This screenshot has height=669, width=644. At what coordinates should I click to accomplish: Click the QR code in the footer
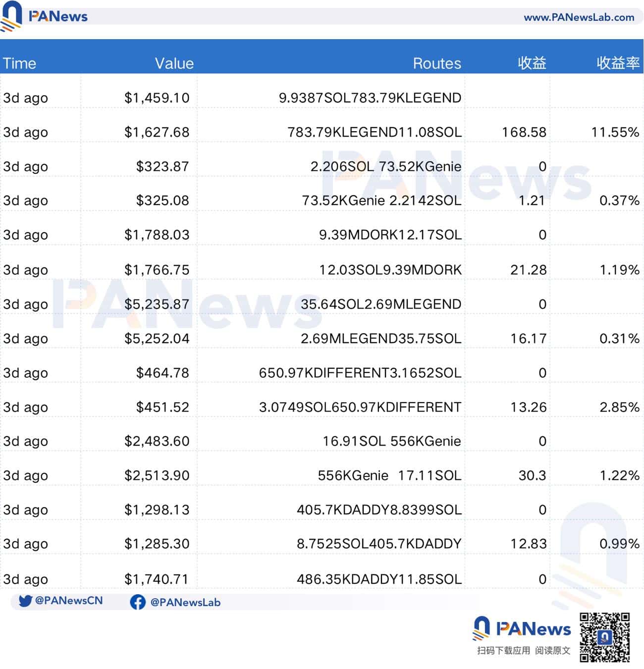(x=605, y=637)
